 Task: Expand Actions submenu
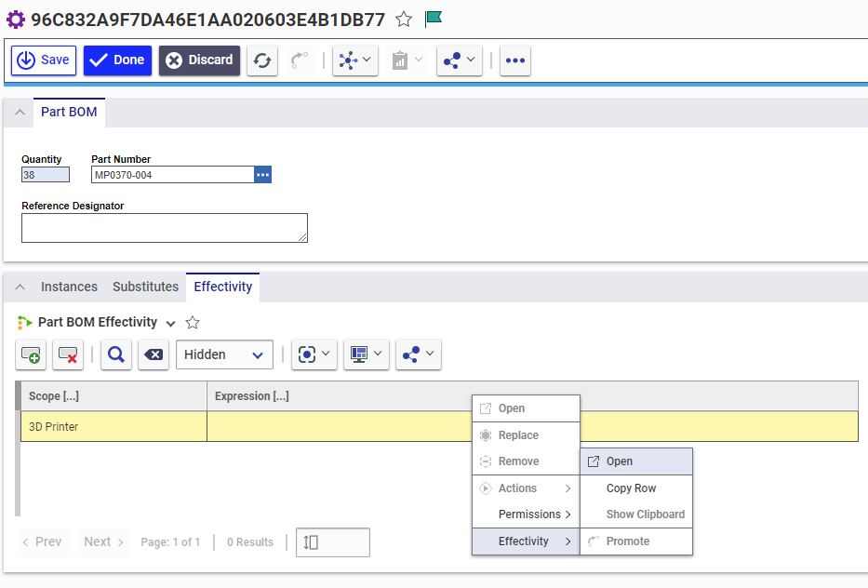click(526, 488)
